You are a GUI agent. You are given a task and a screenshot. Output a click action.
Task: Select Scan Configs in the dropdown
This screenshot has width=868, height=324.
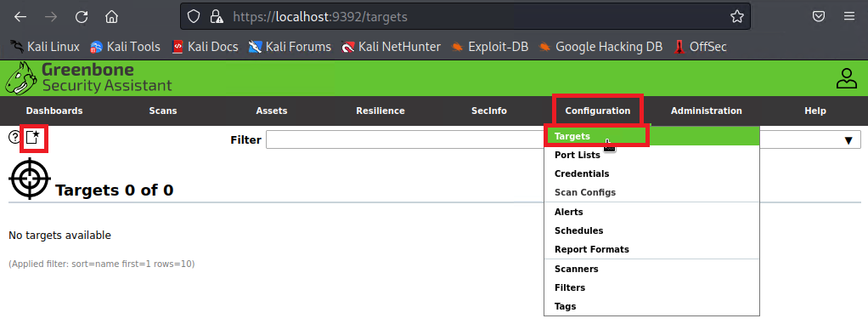click(x=652, y=193)
